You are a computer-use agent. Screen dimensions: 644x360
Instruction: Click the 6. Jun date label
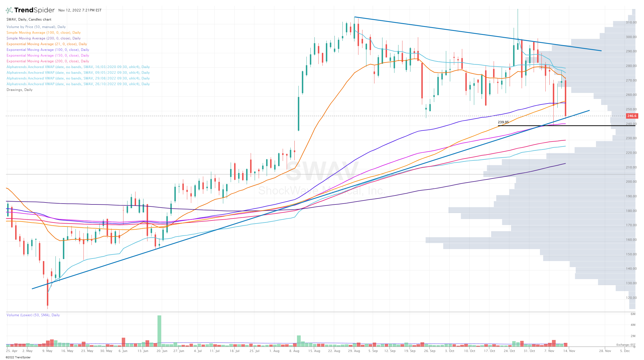(123, 351)
